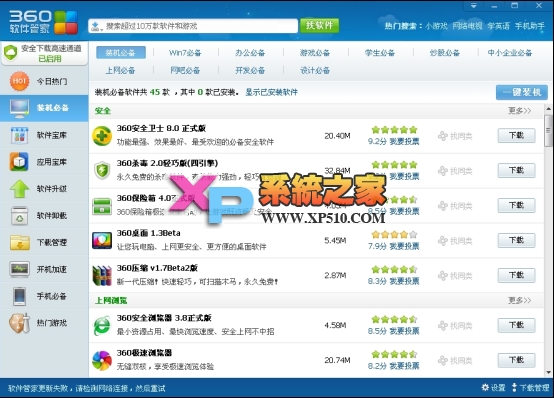Click the green 找软件 search button
The width and height of the screenshot is (554, 398).
point(319,25)
